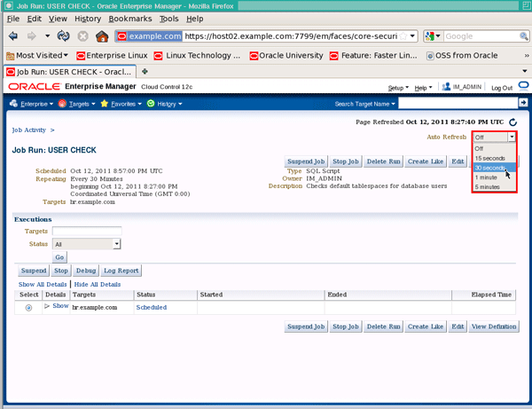
Task: Open the Most Visited bookmarks folder
Action: tap(37, 55)
